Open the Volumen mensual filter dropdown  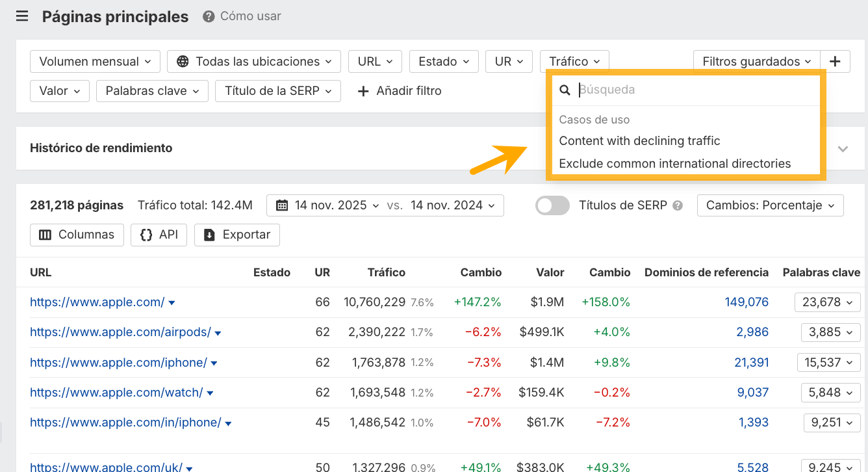point(95,61)
